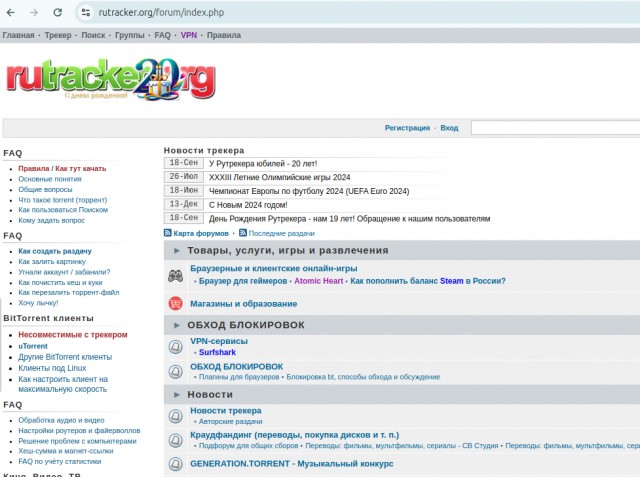Open Браузер для геймеров link

point(243,281)
